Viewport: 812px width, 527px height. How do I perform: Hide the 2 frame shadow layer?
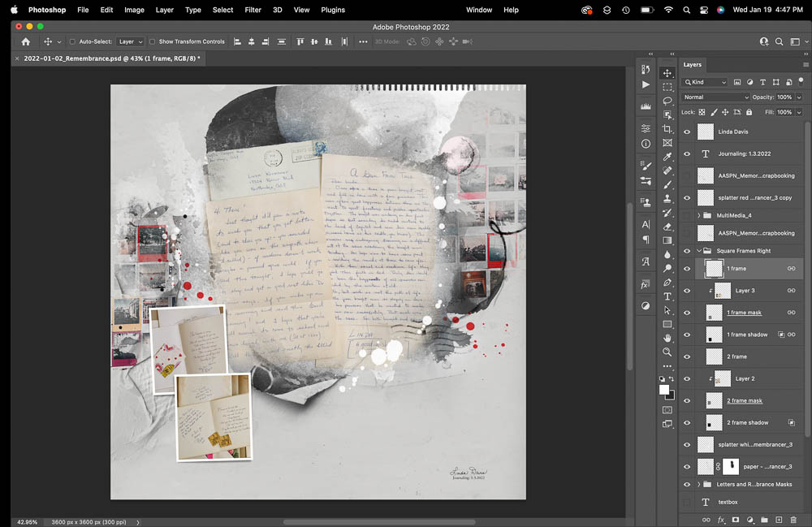(x=687, y=423)
